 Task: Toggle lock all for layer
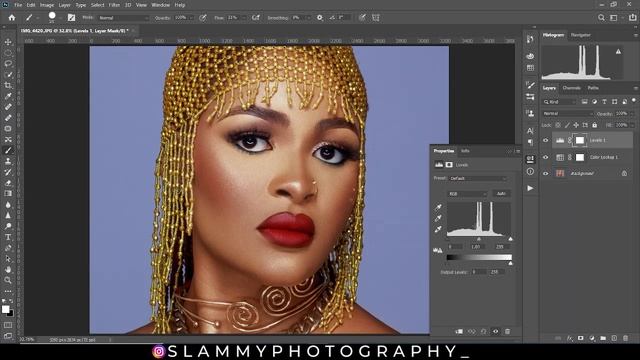point(594,125)
